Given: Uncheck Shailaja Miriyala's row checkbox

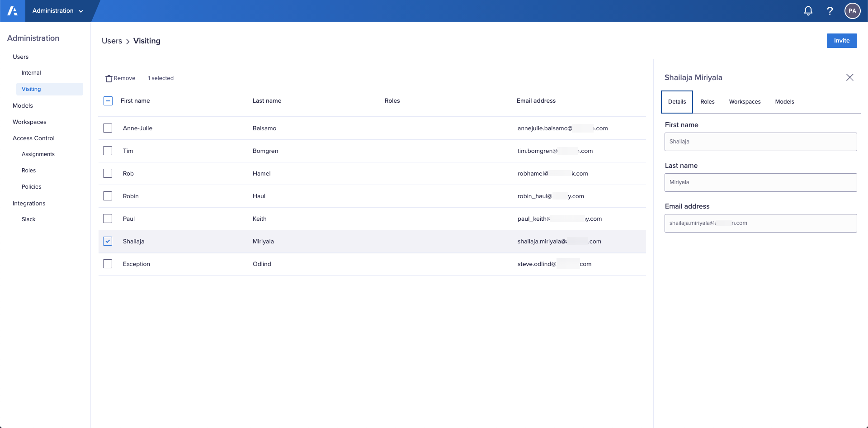Looking at the screenshot, I should pyautogui.click(x=108, y=241).
